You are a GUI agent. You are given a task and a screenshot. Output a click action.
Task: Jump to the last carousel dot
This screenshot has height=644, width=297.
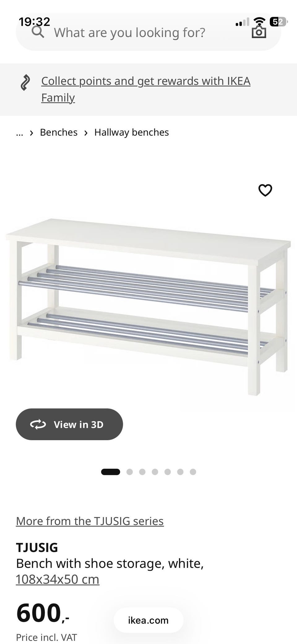(x=193, y=472)
